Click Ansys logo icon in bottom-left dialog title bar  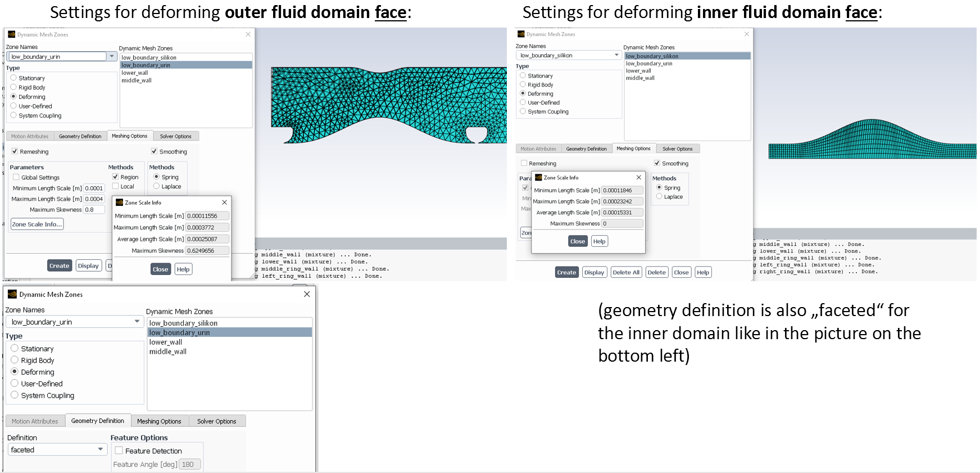point(12,294)
